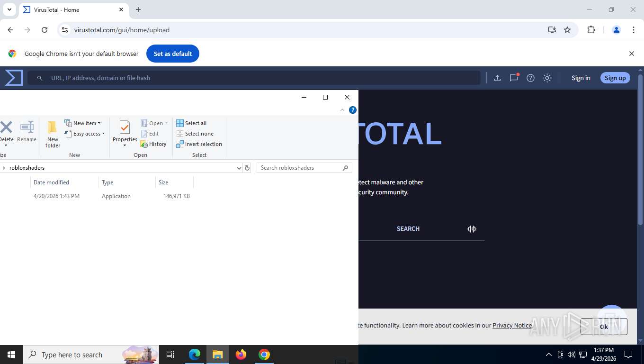Viewport: 644px width, 364px height.
Task: Click Open in the Explorer ribbon
Action: 154,123
